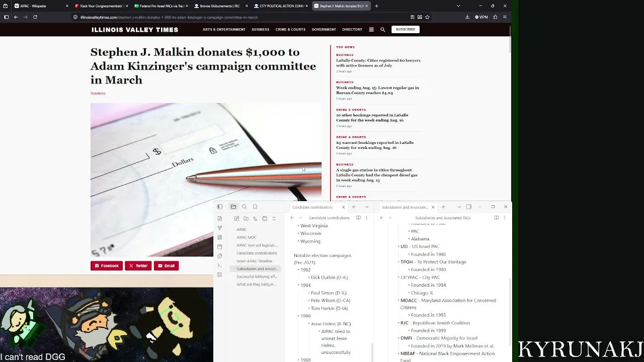644x362 pixels.
Task: Collapse the 1984 list item
Action: 298,285
